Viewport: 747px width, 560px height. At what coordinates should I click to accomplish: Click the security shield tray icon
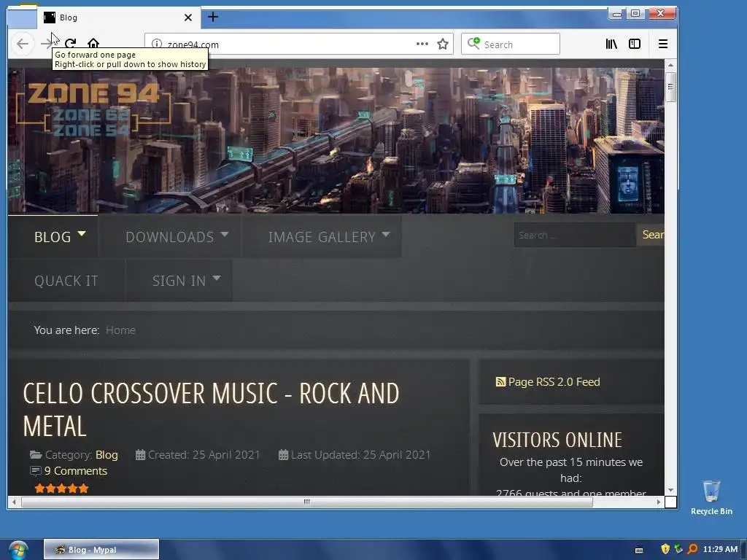(665, 550)
